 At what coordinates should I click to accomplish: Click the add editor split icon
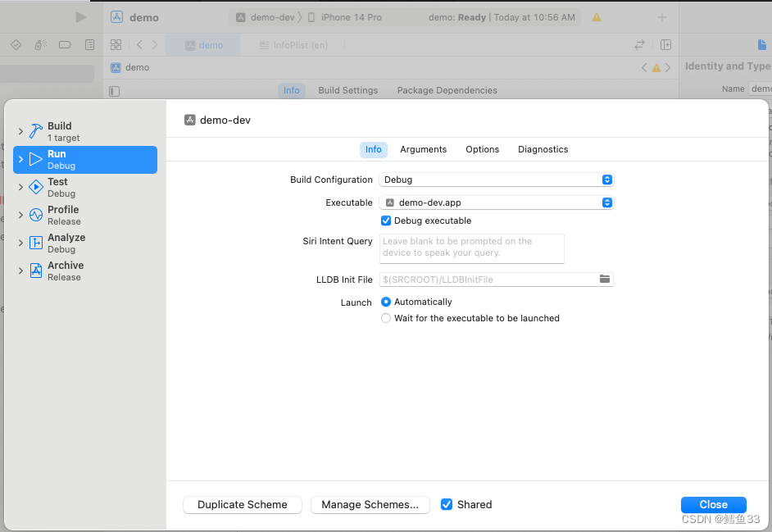(667, 44)
